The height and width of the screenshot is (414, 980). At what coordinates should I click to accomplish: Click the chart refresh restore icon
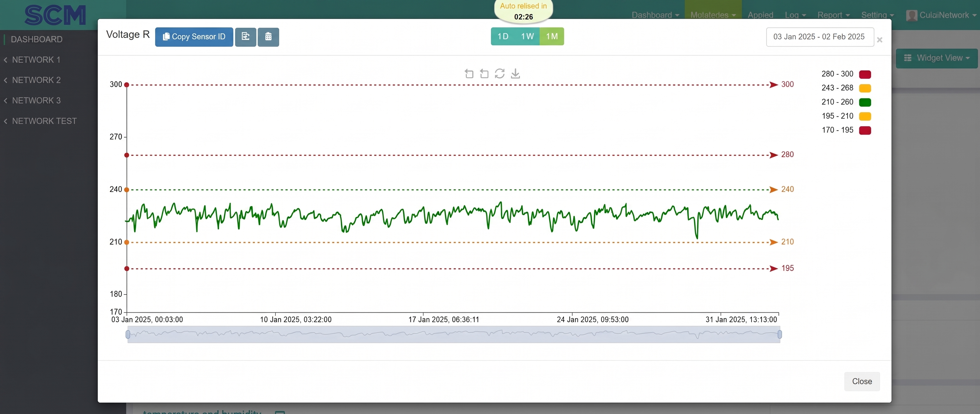point(500,74)
